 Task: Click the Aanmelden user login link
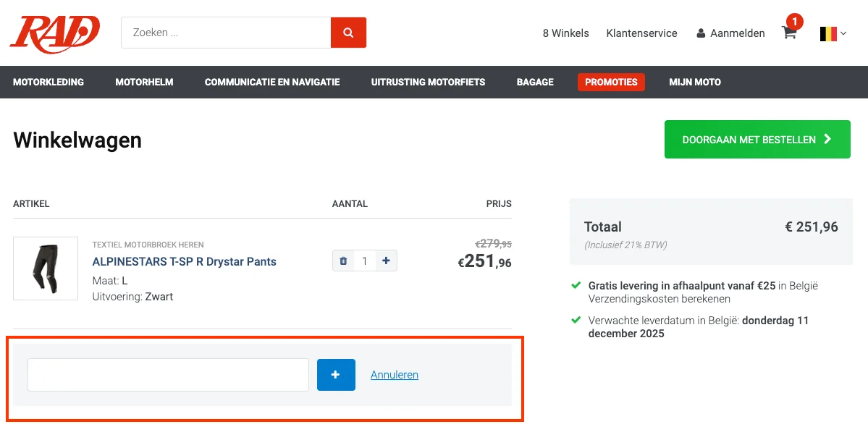[x=730, y=33]
